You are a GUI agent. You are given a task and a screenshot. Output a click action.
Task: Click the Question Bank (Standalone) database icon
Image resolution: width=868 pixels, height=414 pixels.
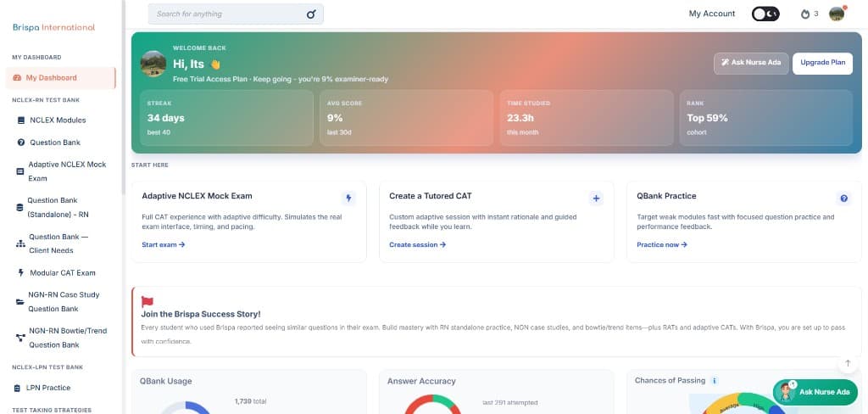click(20, 207)
